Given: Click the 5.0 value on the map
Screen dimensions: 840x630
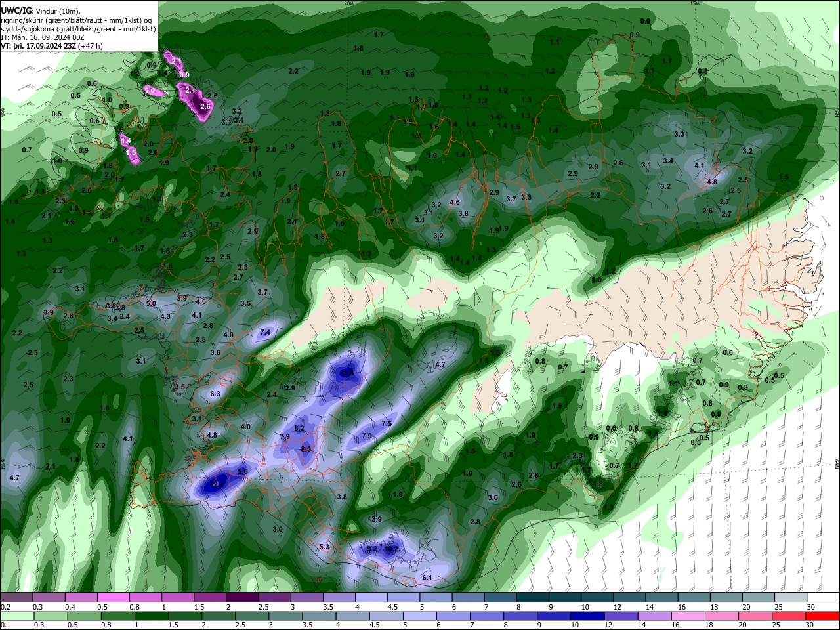Looking at the screenshot, I should [151, 303].
